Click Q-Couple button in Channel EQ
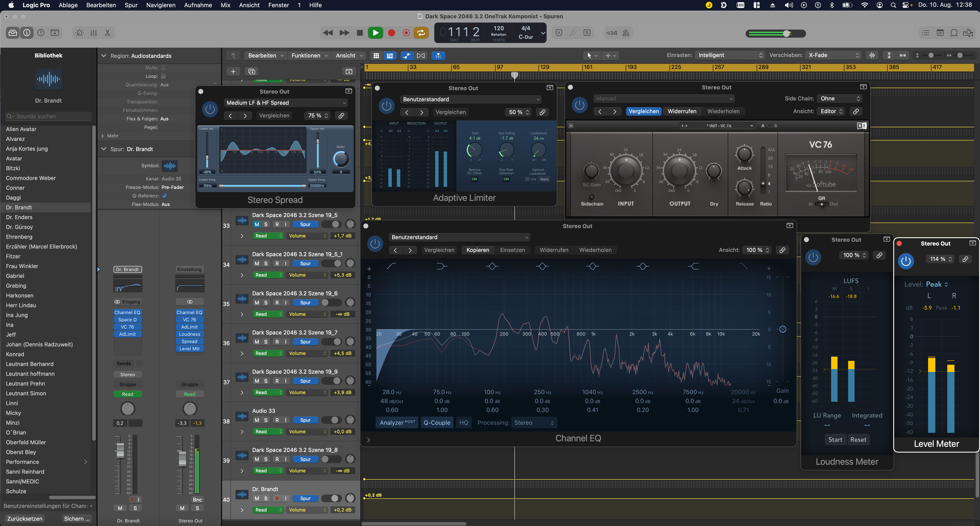Image resolution: width=980 pixels, height=526 pixels. pyautogui.click(x=437, y=422)
